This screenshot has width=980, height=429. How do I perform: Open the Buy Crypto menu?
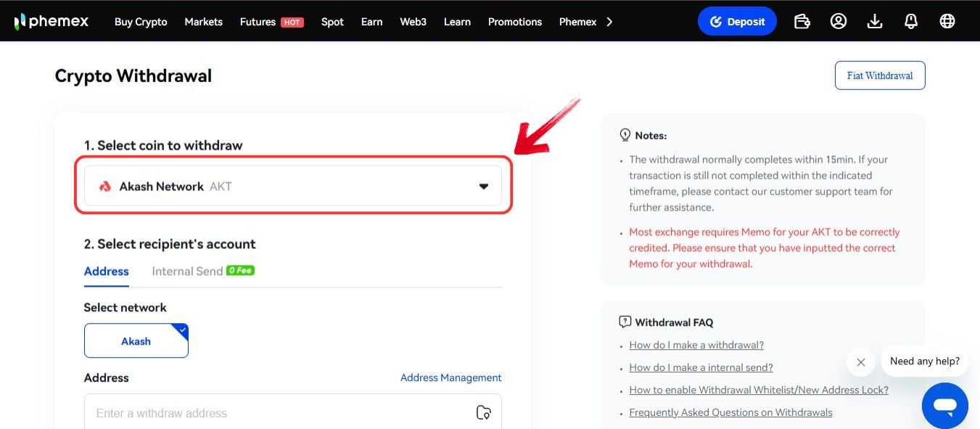click(141, 22)
